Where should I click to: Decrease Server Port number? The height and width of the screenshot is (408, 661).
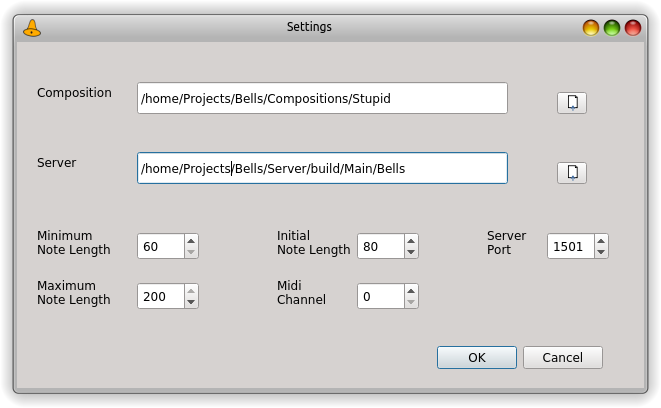(x=601, y=252)
